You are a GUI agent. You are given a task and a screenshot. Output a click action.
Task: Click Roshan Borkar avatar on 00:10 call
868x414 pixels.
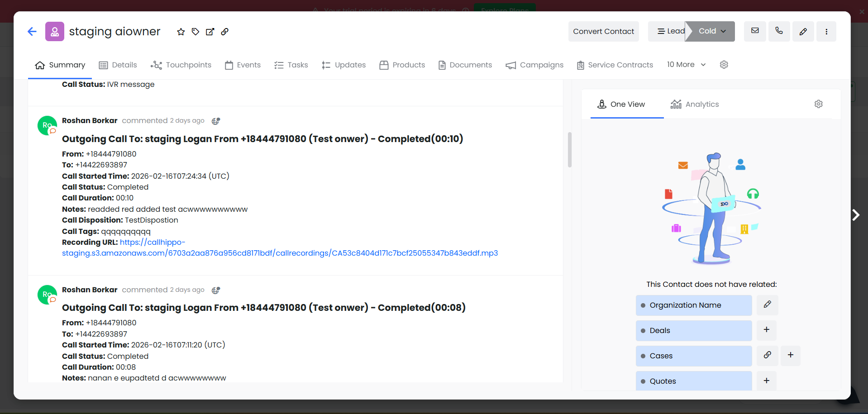coord(47,125)
